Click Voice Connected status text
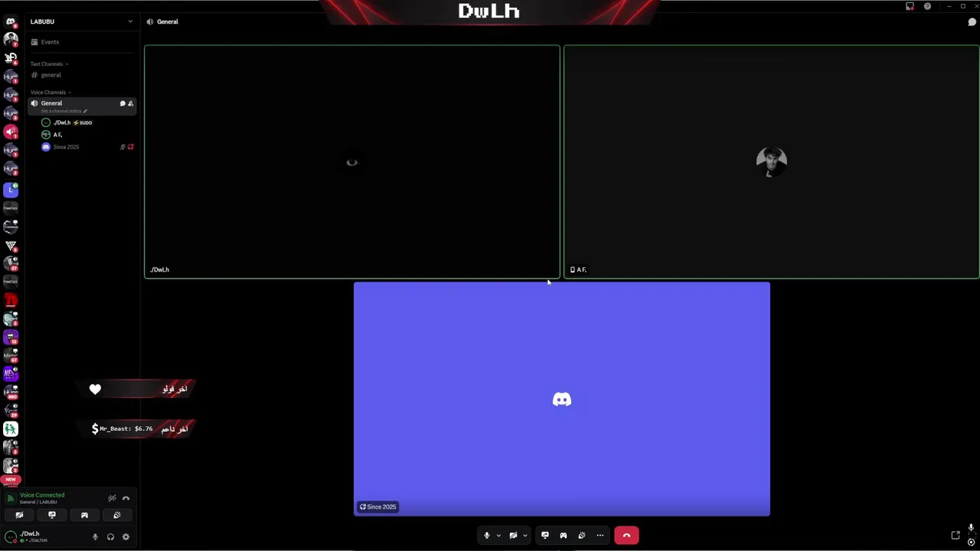The height and width of the screenshot is (551, 980). (42, 495)
